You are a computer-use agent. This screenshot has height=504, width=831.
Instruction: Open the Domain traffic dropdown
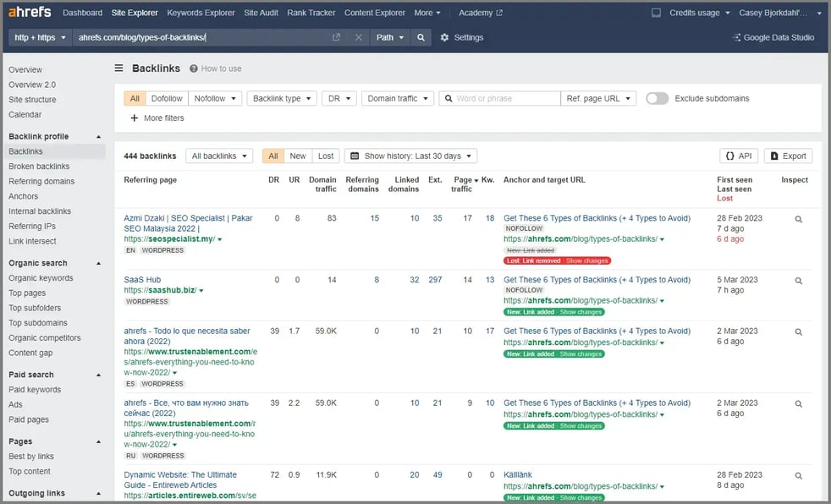398,98
